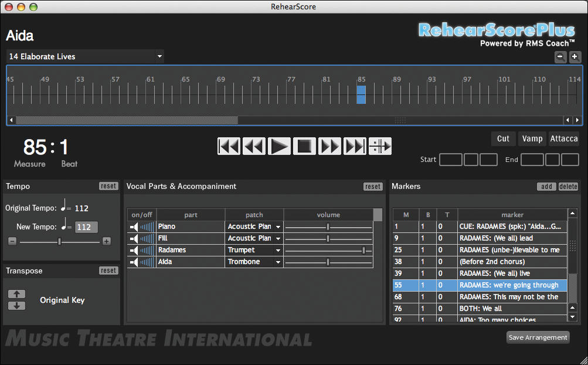Adjust the tempo slider handle
The image size is (588, 365).
[59, 241]
